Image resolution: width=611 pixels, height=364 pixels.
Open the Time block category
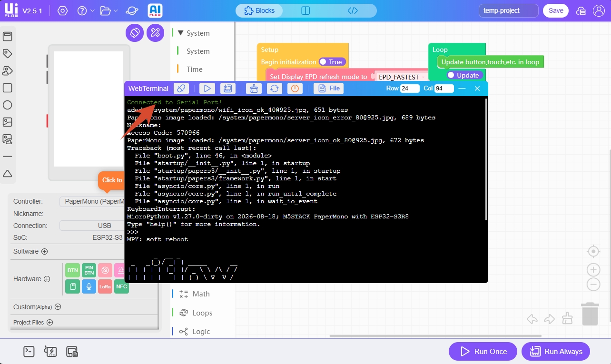click(194, 69)
